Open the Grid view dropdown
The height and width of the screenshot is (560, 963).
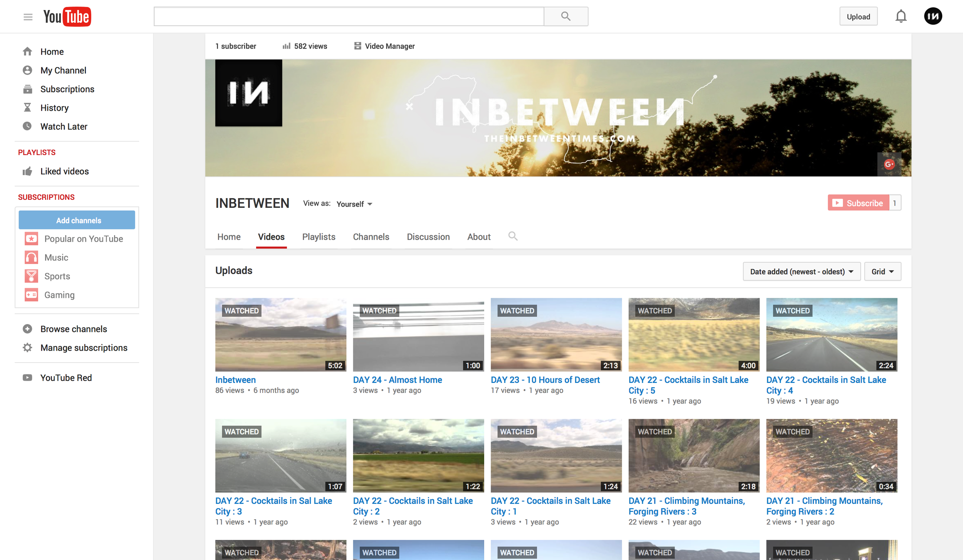[x=882, y=271]
